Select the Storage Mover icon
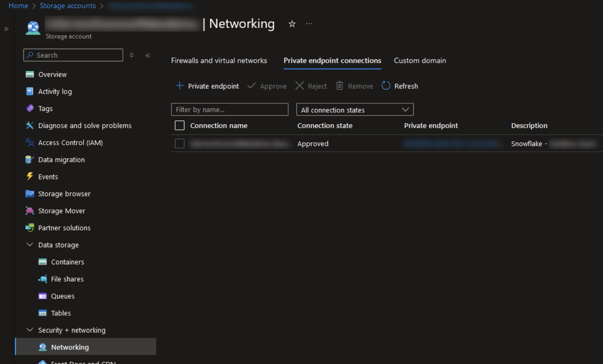This screenshot has height=364, width=603. (x=30, y=211)
